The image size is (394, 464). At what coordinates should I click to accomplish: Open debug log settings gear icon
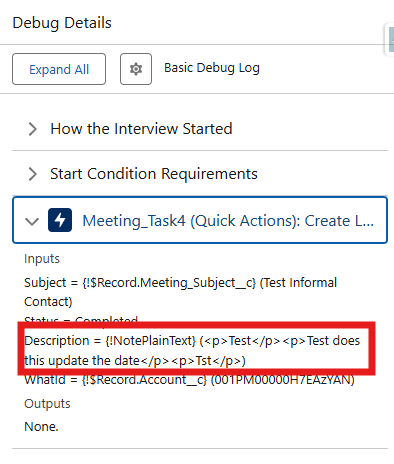click(x=136, y=69)
